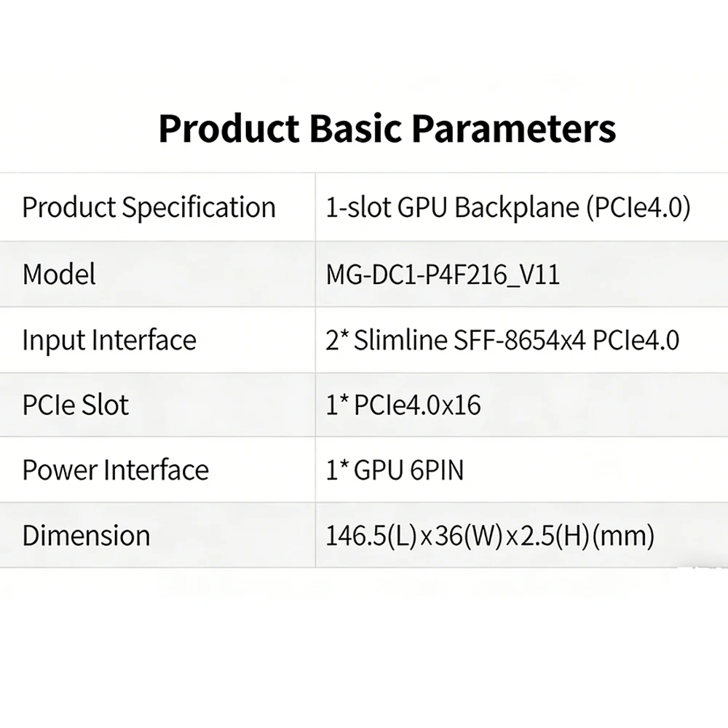Select the Product Specification label cell
The width and height of the screenshot is (728, 728).
(x=149, y=207)
